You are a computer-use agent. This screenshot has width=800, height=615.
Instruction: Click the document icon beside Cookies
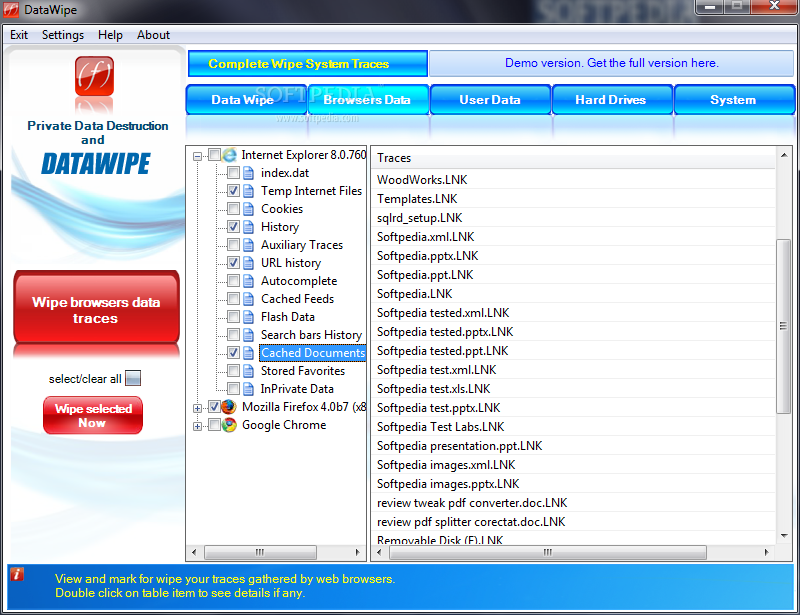tap(248, 209)
